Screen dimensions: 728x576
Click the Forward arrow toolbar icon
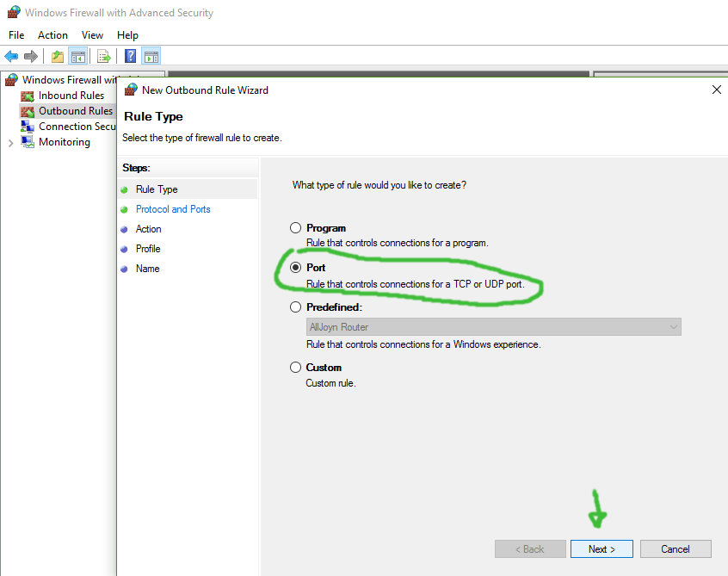point(31,57)
